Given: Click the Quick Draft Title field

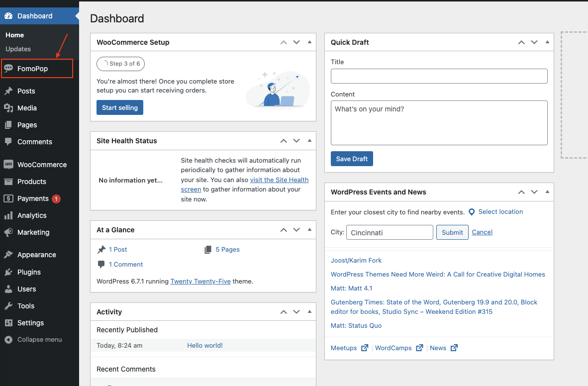Looking at the screenshot, I should point(439,76).
